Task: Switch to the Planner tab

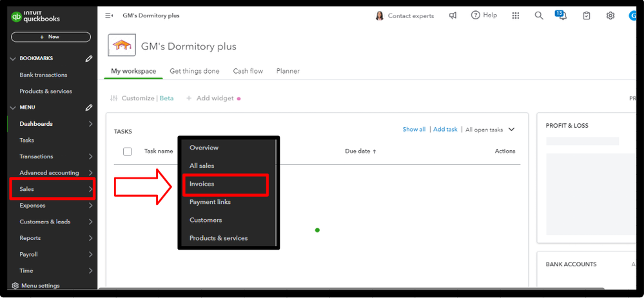Action: pyautogui.click(x=288, y=71)
